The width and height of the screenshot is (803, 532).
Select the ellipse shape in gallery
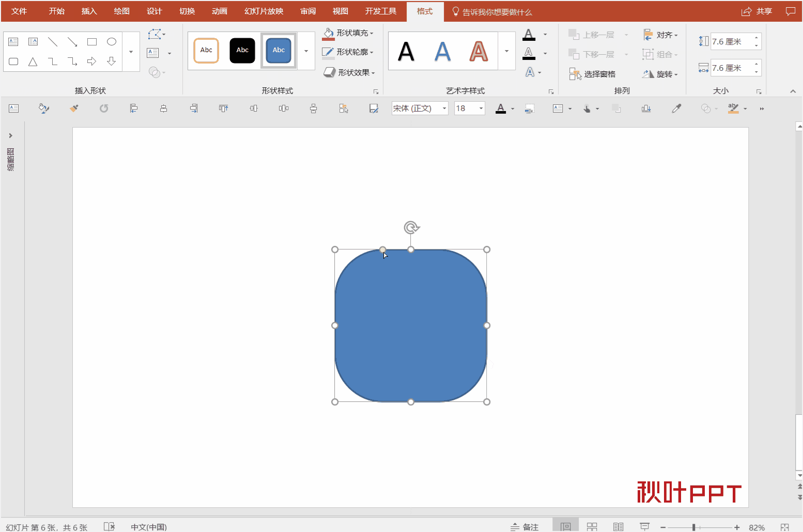(112, 42)
